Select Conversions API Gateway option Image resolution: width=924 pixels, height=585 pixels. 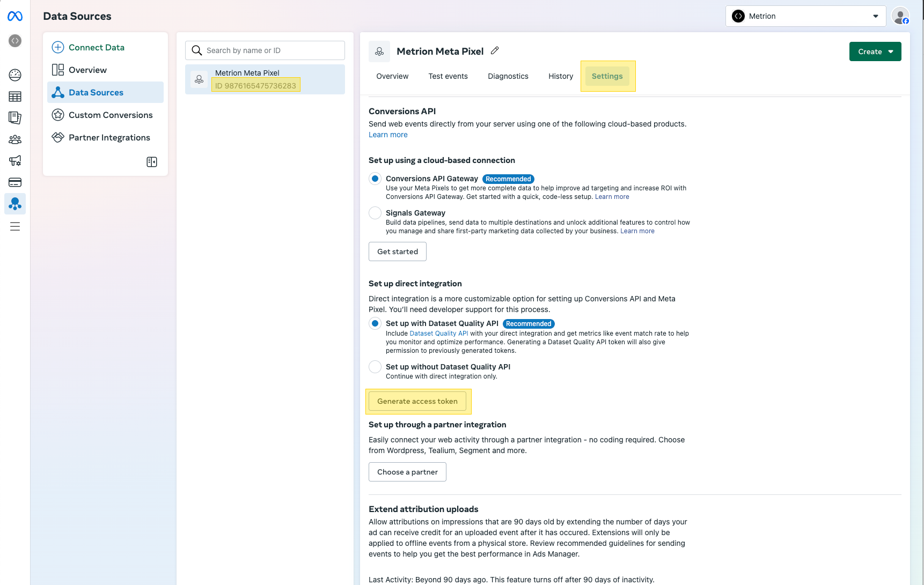pos(375,179)
